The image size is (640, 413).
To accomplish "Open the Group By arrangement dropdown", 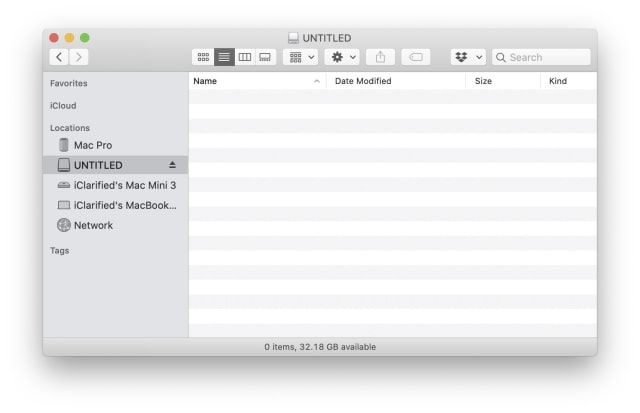I will tap(301, 57).
